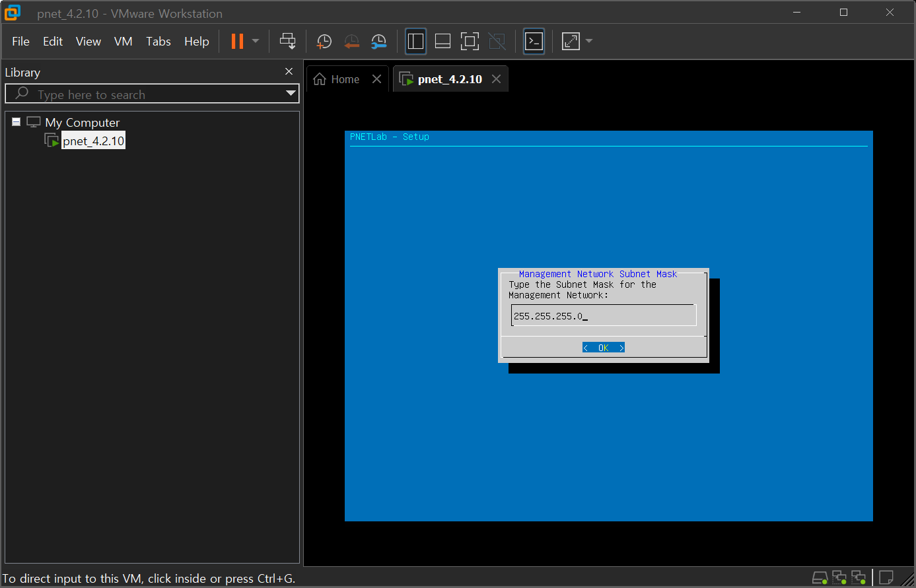Toggle the thumbnail bar icon
The height and width of the screenshot is (588, 916).
pyautogui.click(x=442, y=41)
